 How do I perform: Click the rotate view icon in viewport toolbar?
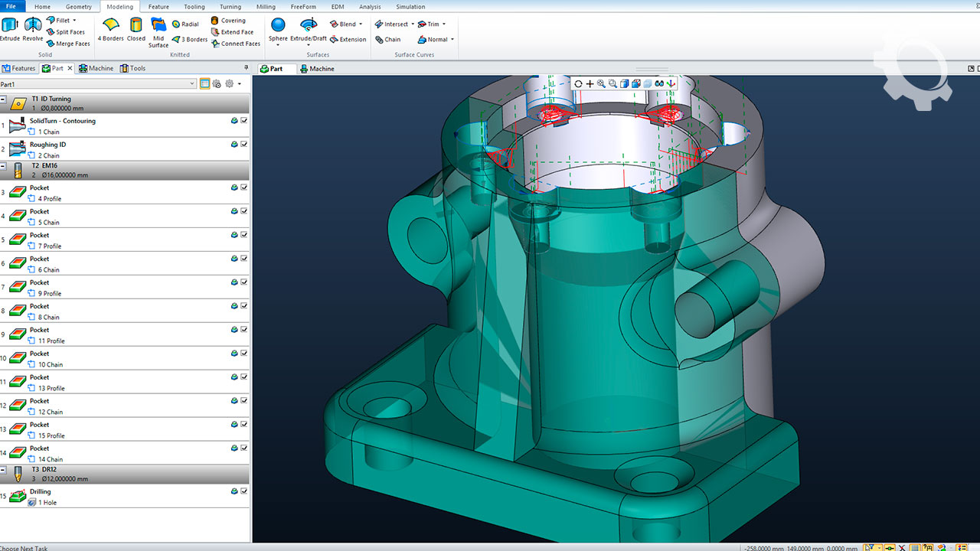578,83
